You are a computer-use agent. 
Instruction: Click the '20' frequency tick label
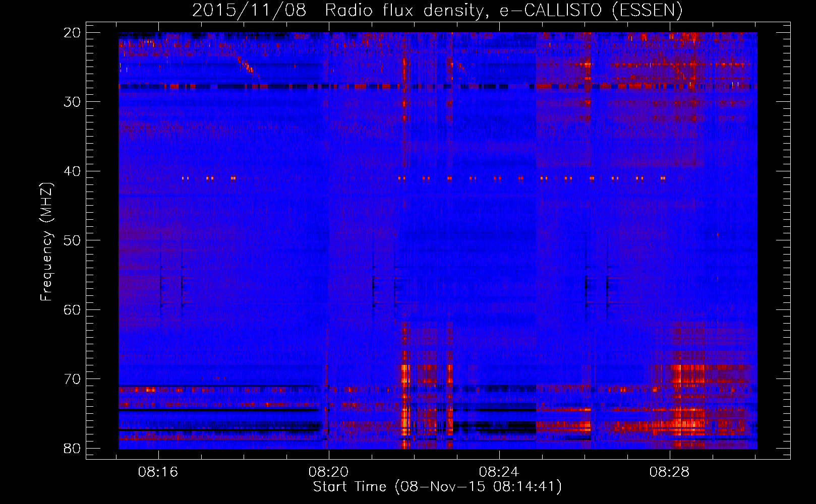coord(73,33)
